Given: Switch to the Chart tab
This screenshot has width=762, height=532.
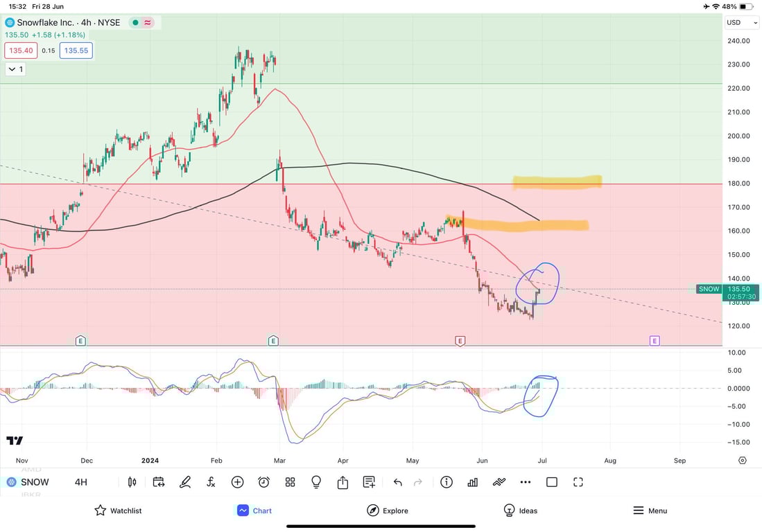Looking at the screenshot, I should point(254,511).
